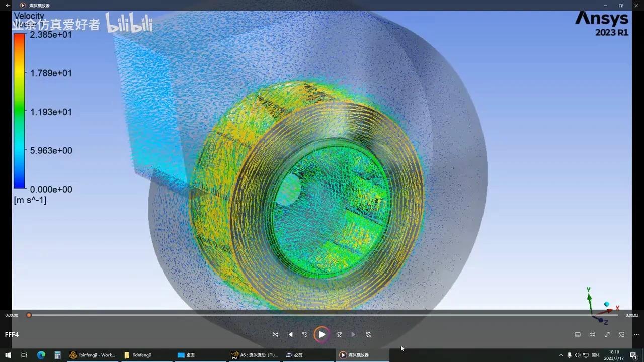
Task: Select the shuffle playback icon
Action: [275, 334]
